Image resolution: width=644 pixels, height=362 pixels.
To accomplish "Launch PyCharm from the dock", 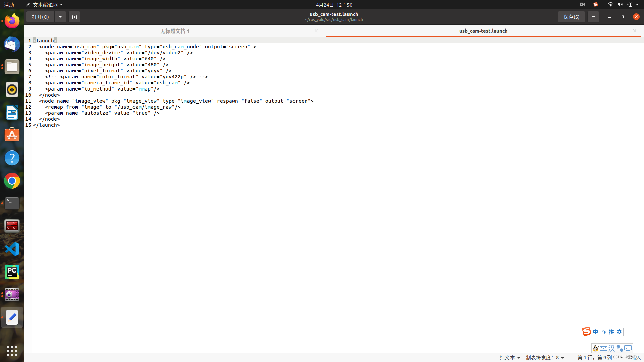I will point(12,272).
